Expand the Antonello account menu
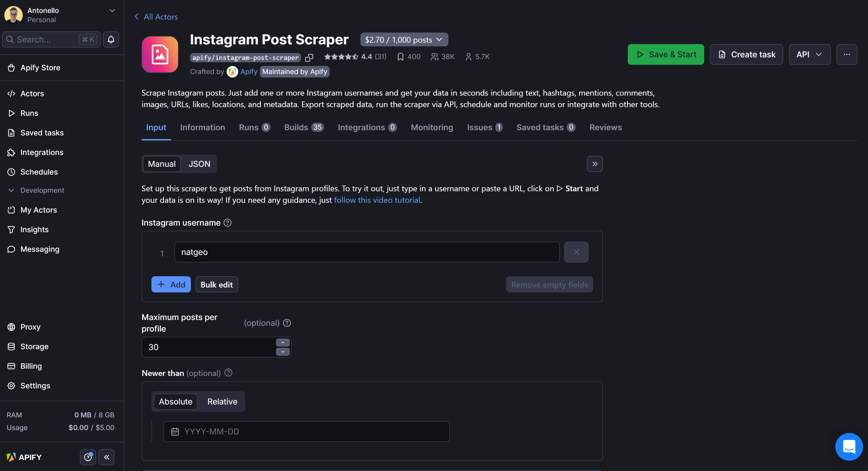The height and width of the screenshot is (471, 868). [x=112, y=10]
